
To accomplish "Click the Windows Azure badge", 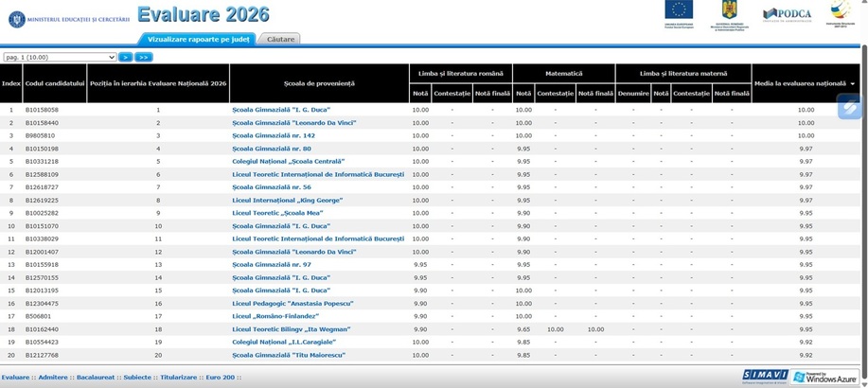I will [x=824, y=377].
